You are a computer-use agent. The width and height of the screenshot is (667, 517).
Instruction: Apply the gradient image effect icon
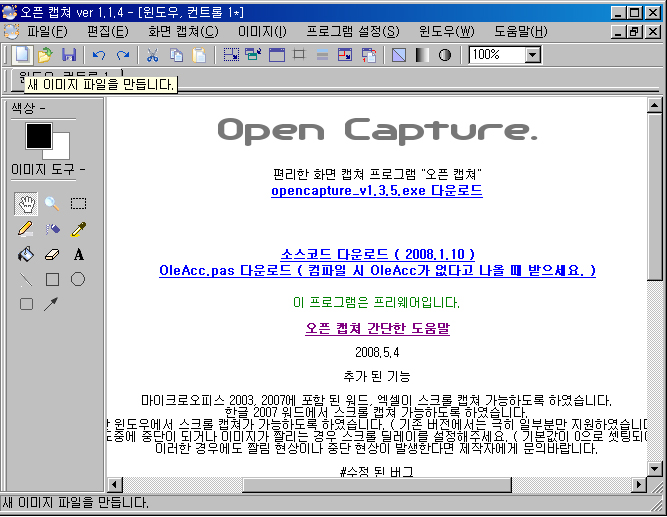tap(422, 55)
